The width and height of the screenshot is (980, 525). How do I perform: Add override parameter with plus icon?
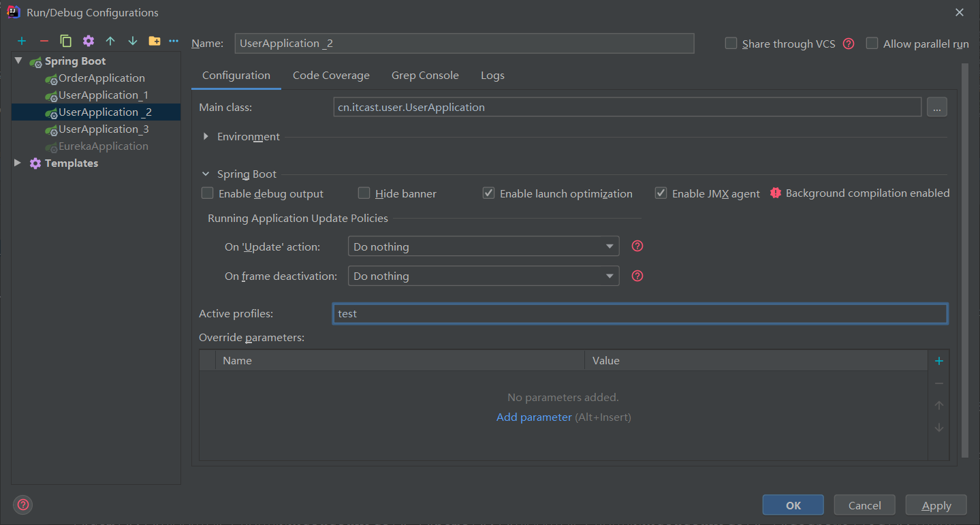[x=939, y=361]
